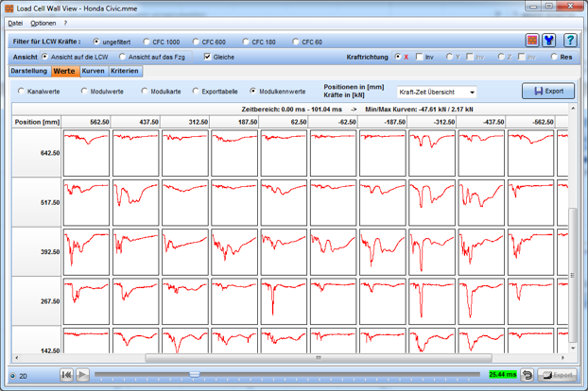Click the time slider handle

(194, 374)
